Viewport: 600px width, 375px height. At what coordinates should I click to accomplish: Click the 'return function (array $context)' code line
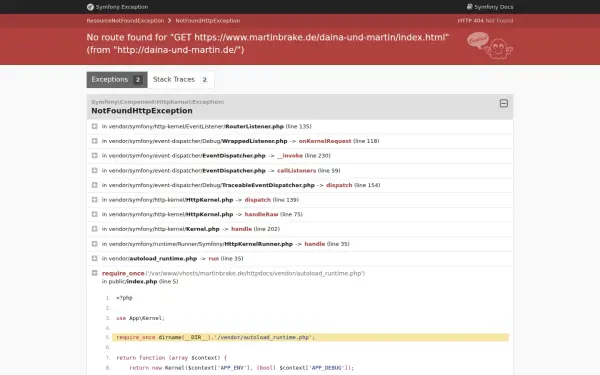(x=171, y=358)
